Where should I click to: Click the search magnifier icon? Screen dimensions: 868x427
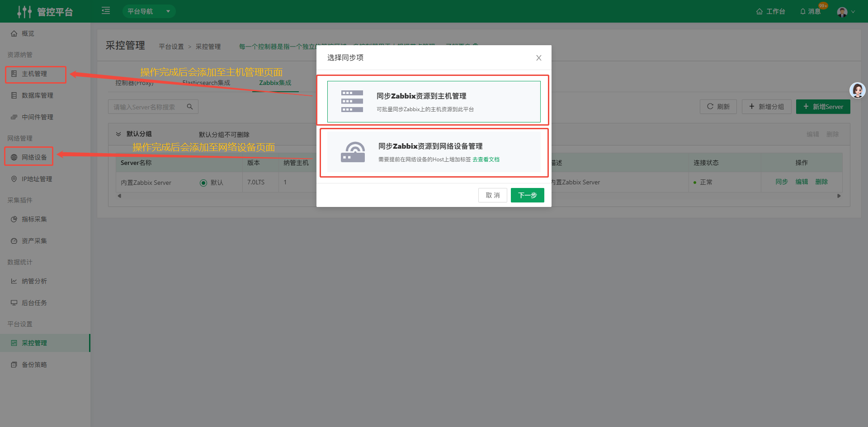190,107
